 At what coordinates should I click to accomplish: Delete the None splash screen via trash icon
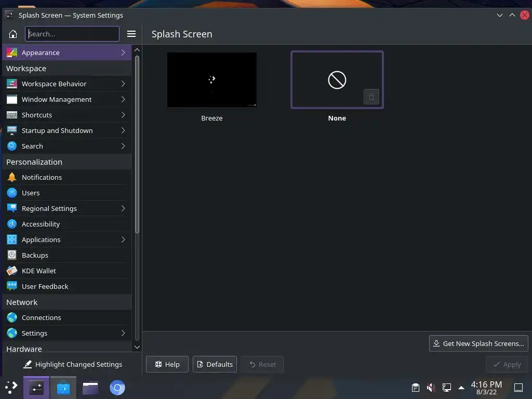point(371,97)
